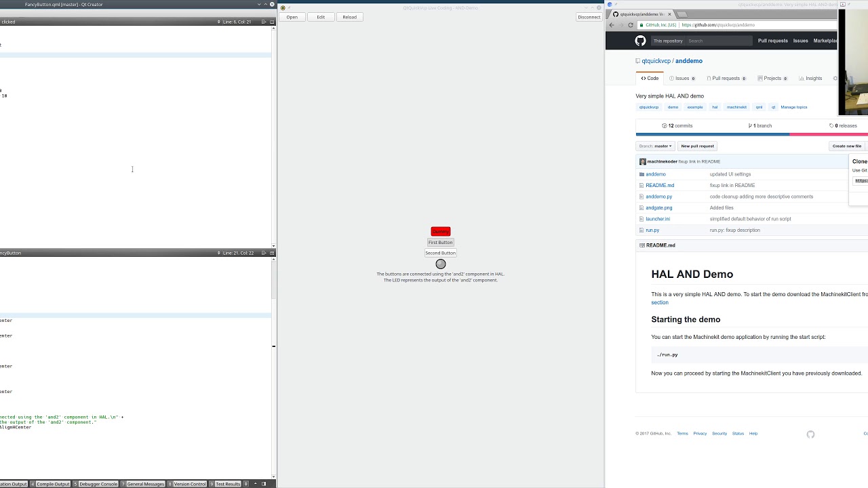Toggle the Second Button in AND demo
The width and height of the screenshot is (868, 488).
point(441,253)
